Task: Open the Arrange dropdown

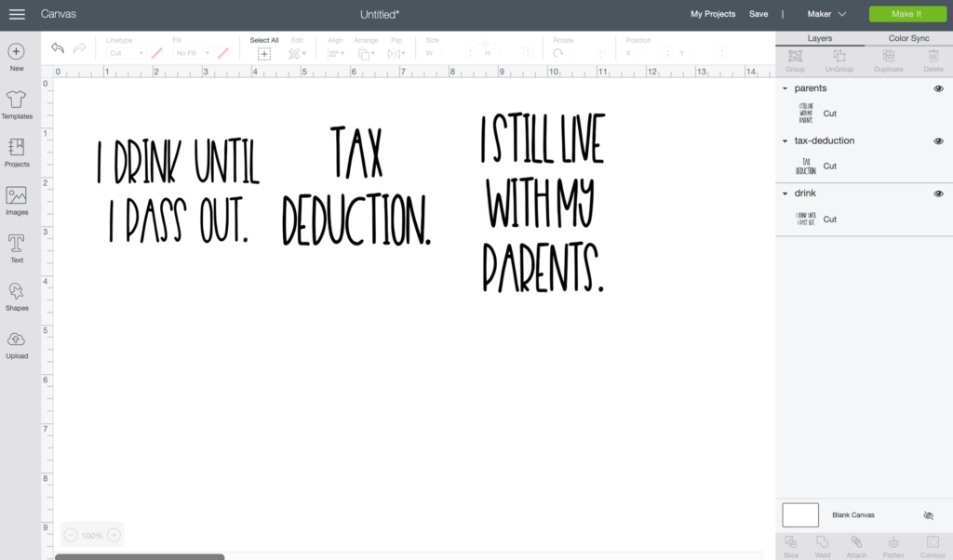Action: click(366, 54)
